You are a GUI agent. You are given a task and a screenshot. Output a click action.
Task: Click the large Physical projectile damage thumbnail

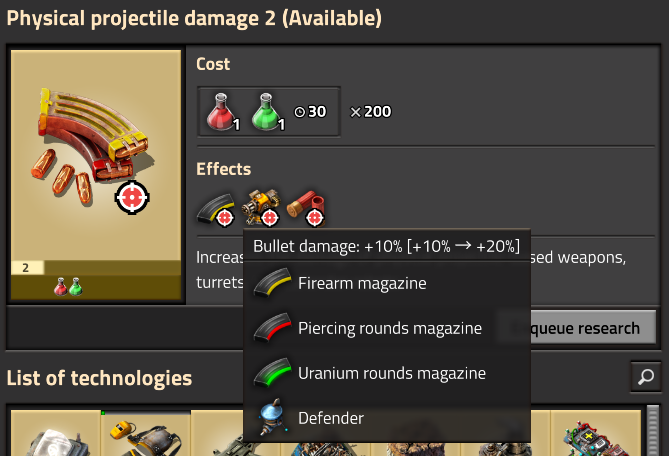point(96,175)
